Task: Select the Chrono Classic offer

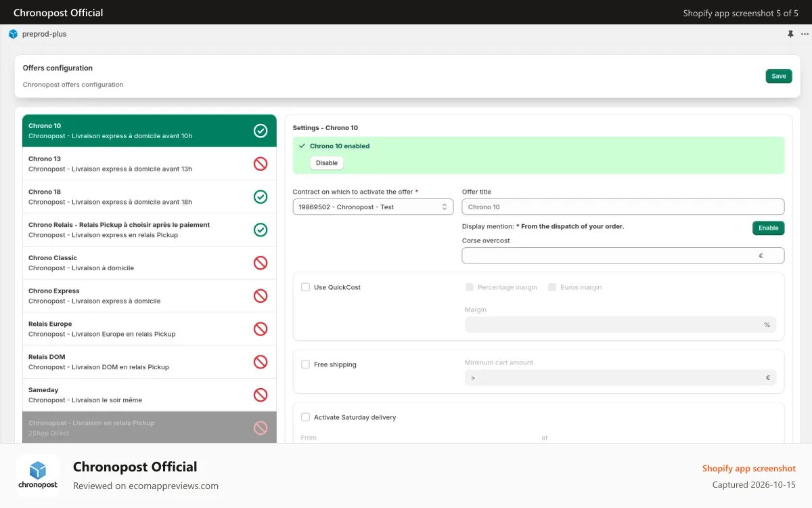Action: (150, 263)
